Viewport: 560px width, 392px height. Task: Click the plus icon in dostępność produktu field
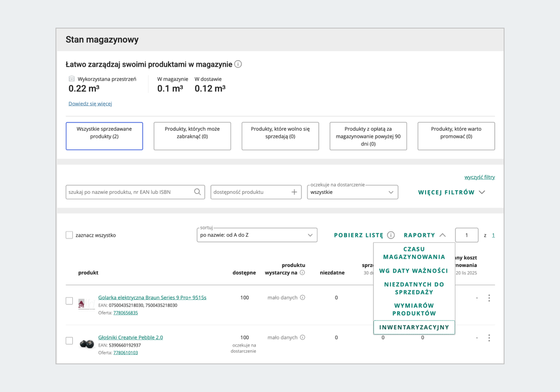294,192
